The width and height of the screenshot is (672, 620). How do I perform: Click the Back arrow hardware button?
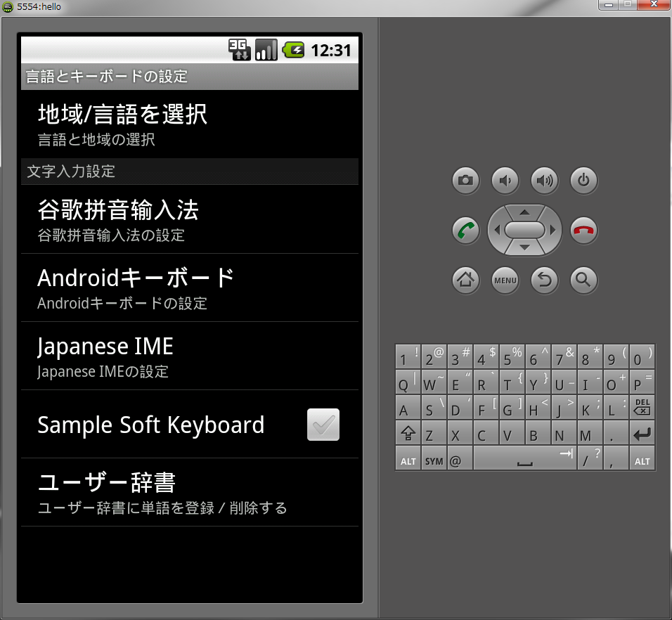point(544,280)
